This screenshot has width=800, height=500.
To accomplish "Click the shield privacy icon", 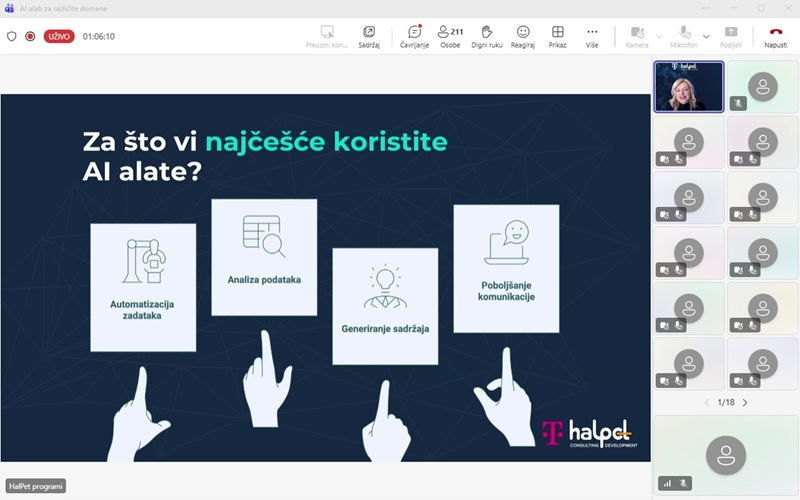I will click(x=12, y=36).
